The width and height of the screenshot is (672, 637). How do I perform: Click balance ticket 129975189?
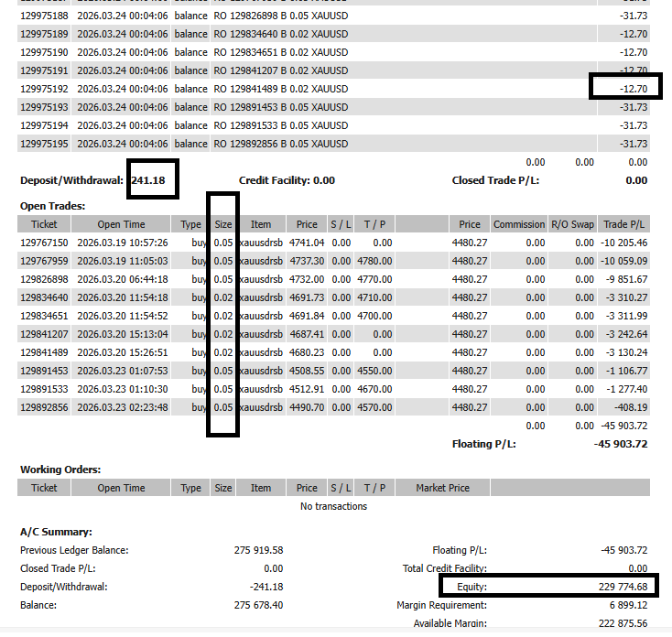click(x=44, y=34)
